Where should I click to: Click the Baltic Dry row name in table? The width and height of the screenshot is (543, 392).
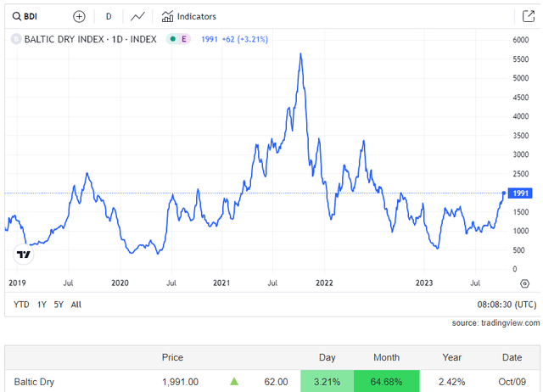pyautogui.click(x=36, y=382)
